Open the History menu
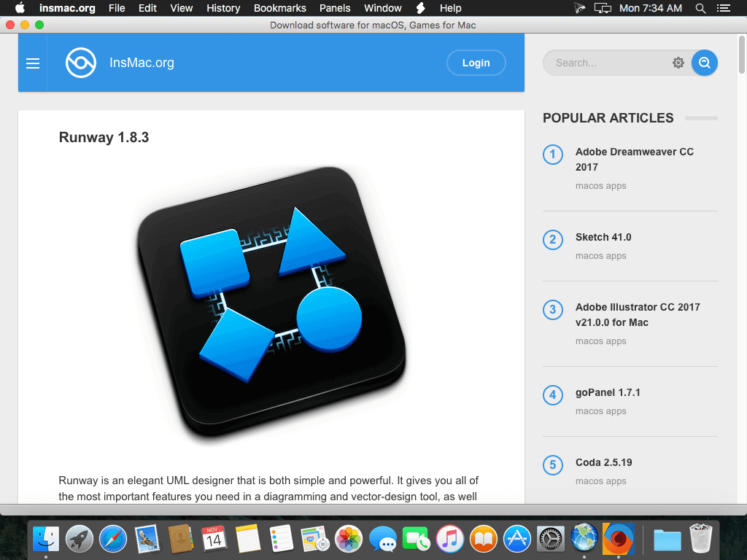The width and height of the screenshot is (747, 560). click(x=223, y=8)
